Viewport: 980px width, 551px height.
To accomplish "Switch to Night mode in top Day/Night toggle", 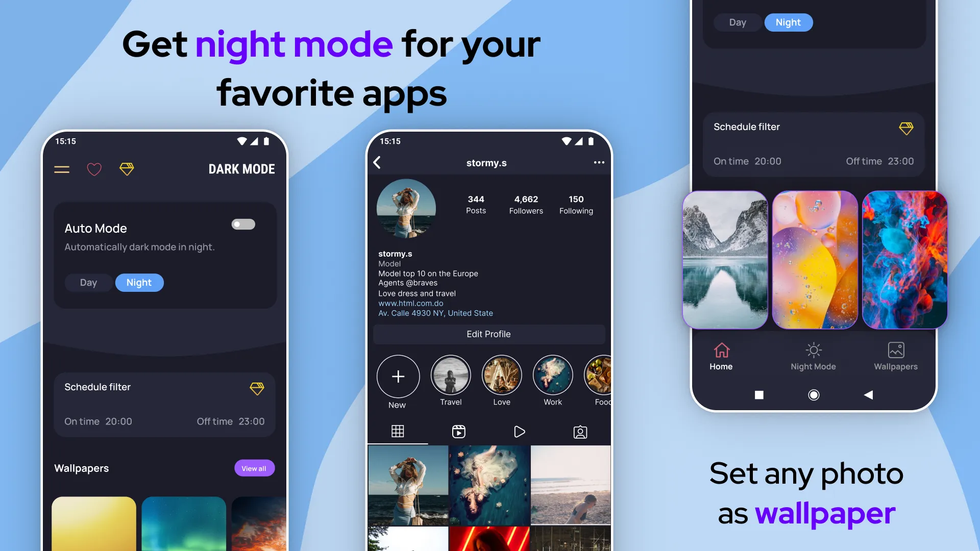I will (788, 22).
